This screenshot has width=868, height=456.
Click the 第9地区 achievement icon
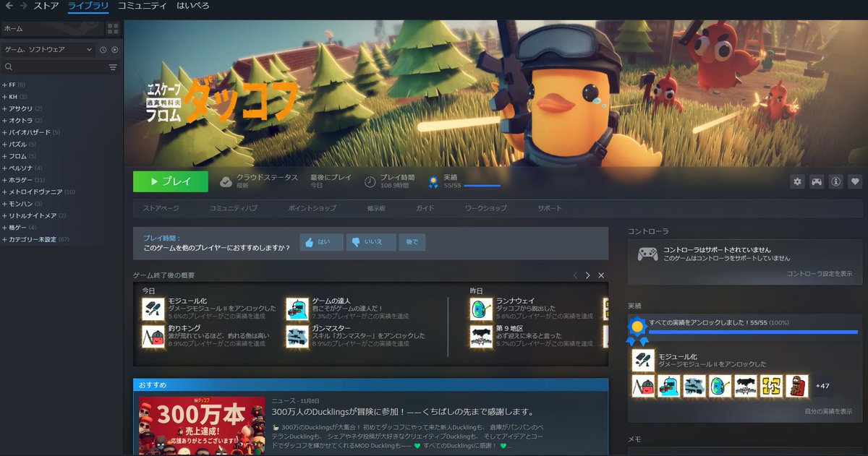pos(480,336)
